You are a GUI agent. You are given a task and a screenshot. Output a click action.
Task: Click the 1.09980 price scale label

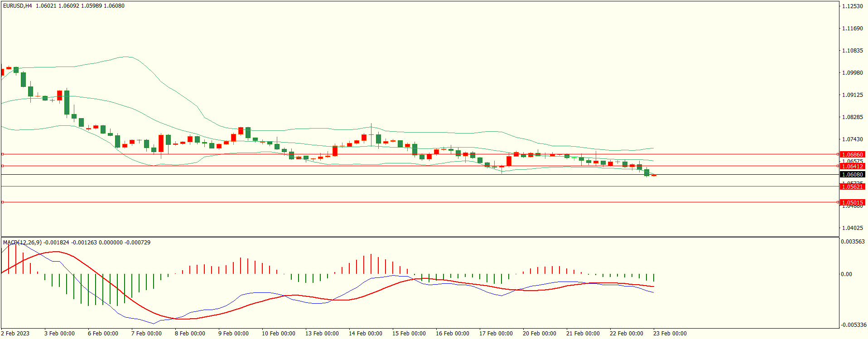tap(852, 73)
